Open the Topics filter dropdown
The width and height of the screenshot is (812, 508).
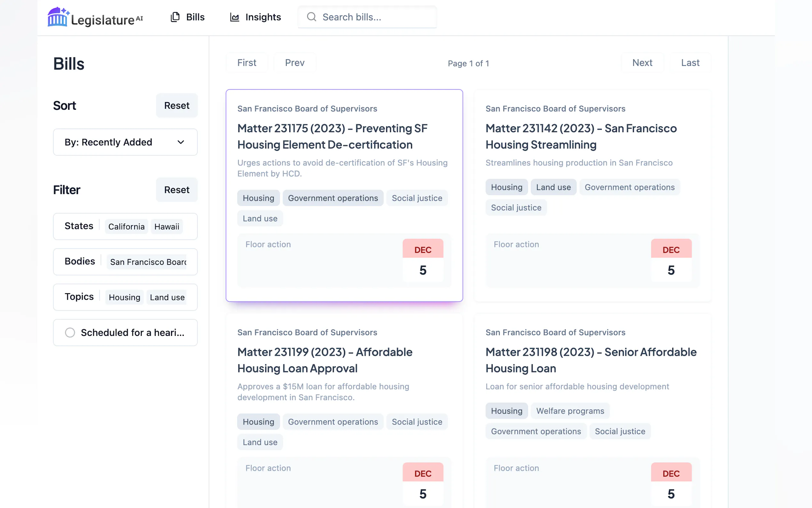[125, 297]
